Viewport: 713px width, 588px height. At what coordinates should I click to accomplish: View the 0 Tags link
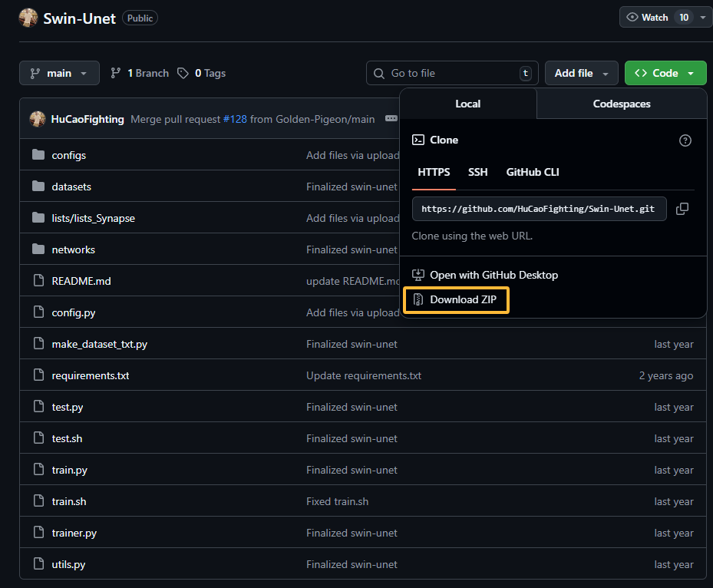(201, 73)
